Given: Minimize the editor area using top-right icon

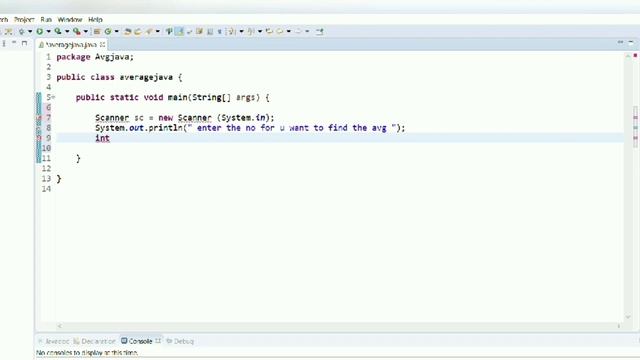Looking at the screenshot, I should click(x=620, y=42).
